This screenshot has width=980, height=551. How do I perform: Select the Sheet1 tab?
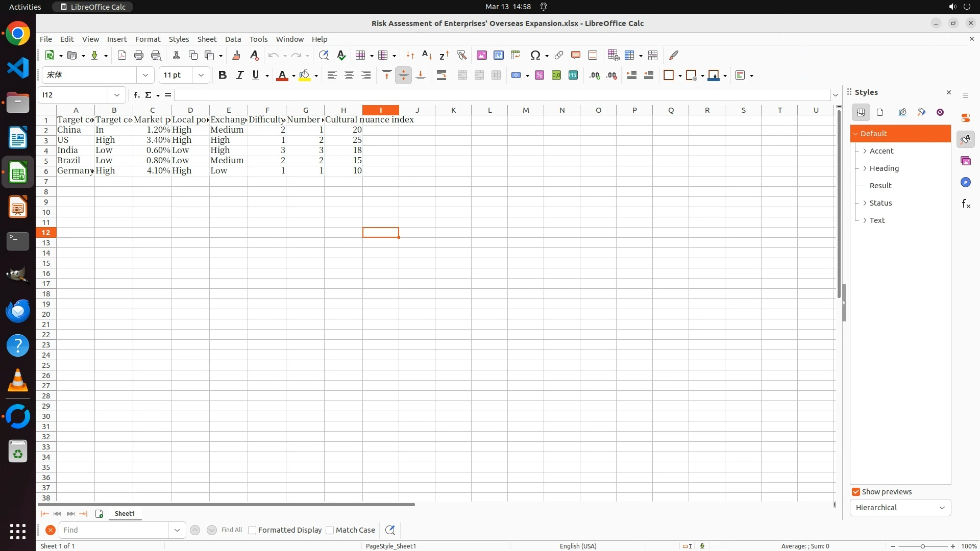(x=125, y=514)
